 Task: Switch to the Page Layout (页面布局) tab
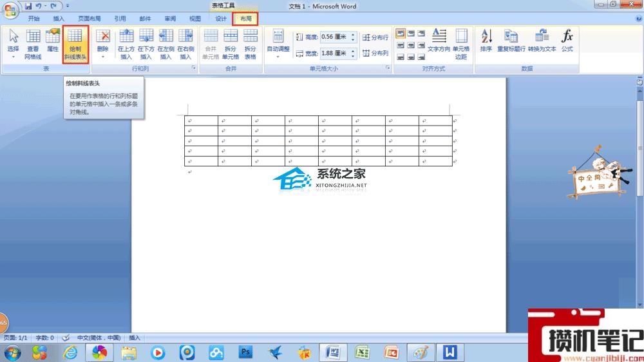pos(90,19)
